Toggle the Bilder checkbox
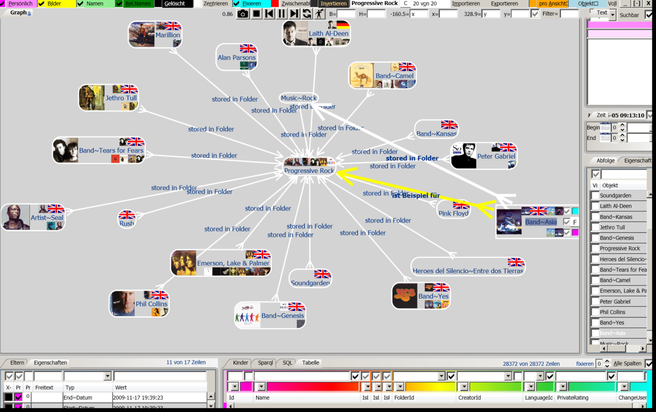This screenshot has height=412, width=656. pos(41,3)
